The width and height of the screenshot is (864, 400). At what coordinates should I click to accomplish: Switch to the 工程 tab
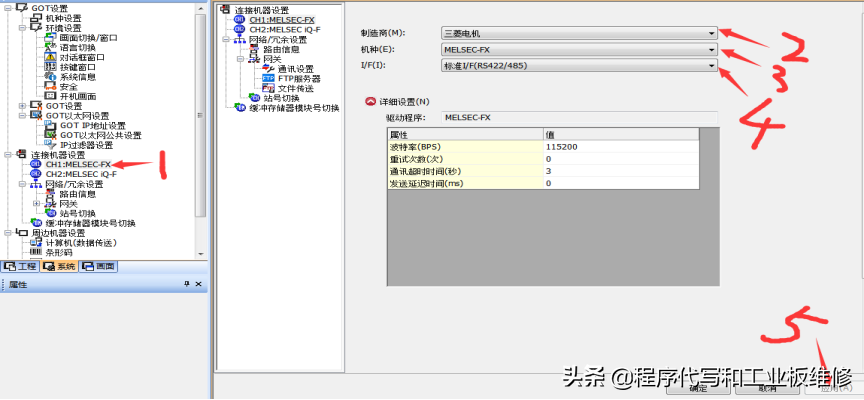[20, 267]
